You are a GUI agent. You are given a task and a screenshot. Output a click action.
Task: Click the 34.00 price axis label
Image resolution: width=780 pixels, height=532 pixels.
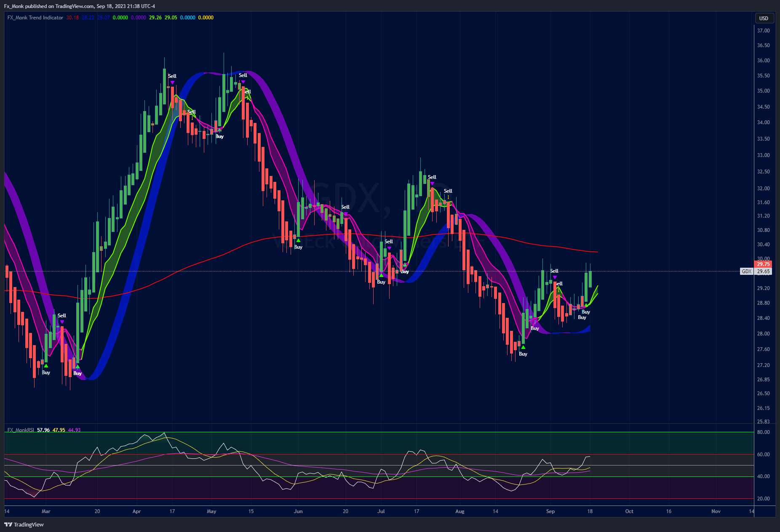(763, 122)
